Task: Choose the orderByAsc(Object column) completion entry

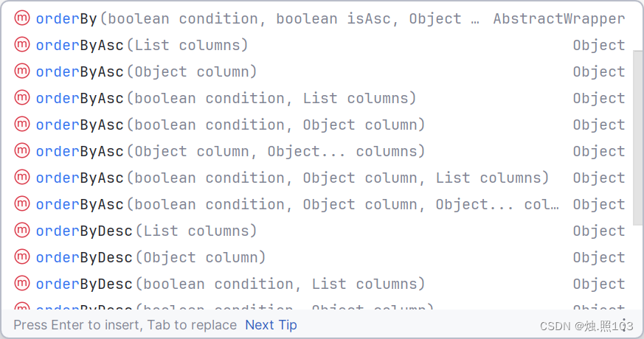Action: tap(319, 71)
